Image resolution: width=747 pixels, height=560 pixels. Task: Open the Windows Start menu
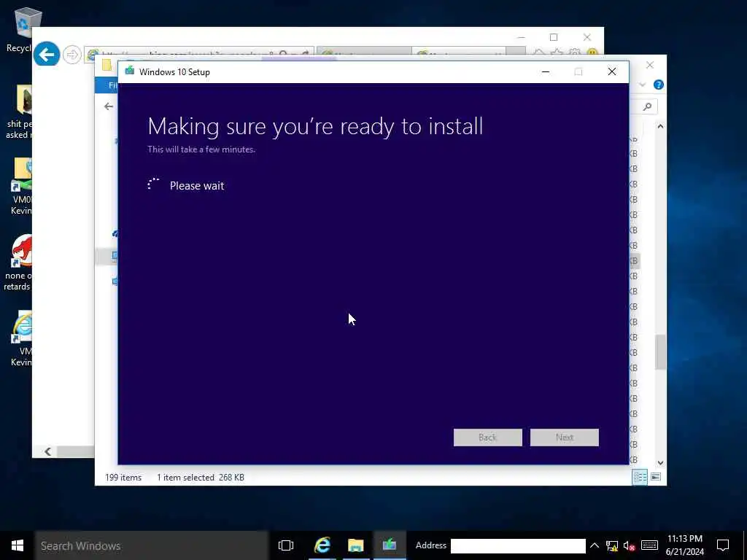[x=18, y=545]
